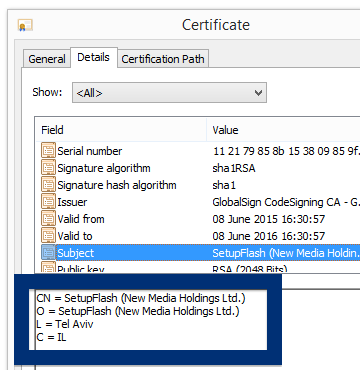The image size is (360, 370).
Task: Click GlobalSign CodeSigning CA value
Action: (286, 202)
